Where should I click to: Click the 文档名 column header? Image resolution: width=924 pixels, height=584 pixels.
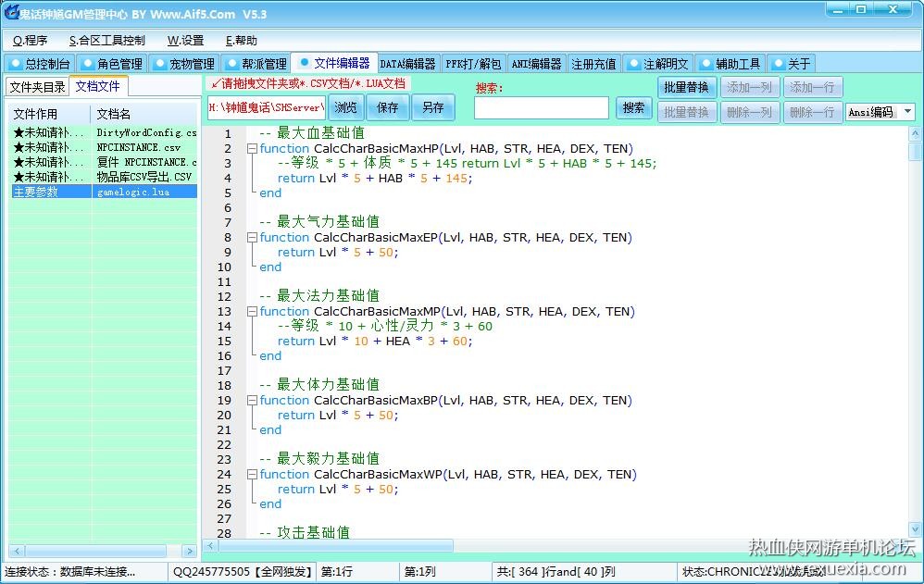[x=144, y=114]
